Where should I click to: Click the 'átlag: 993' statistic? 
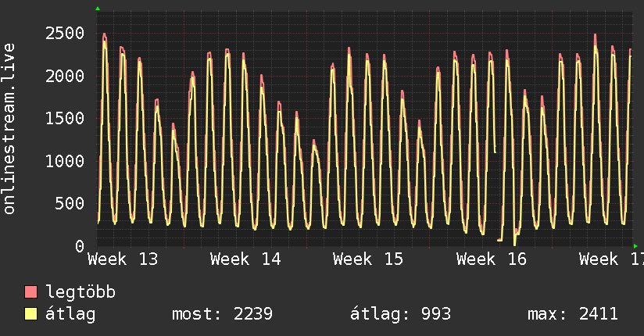(x=400, y=314)
